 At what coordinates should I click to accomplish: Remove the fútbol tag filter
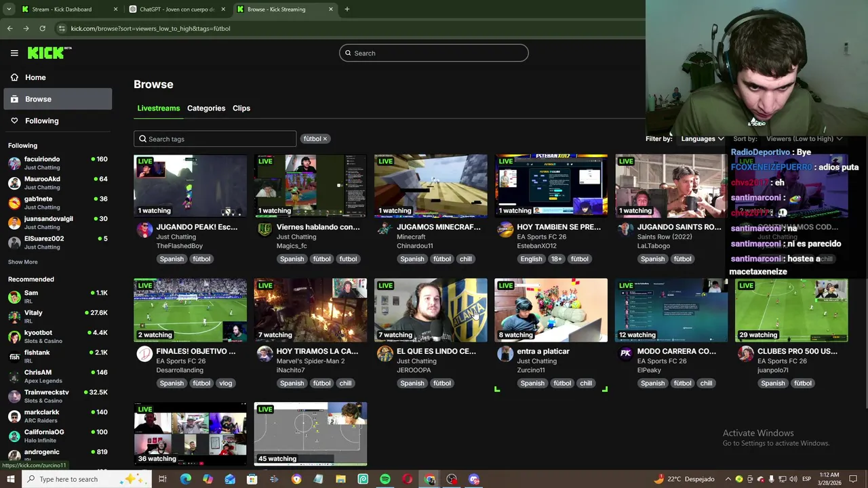coord(325,139)
